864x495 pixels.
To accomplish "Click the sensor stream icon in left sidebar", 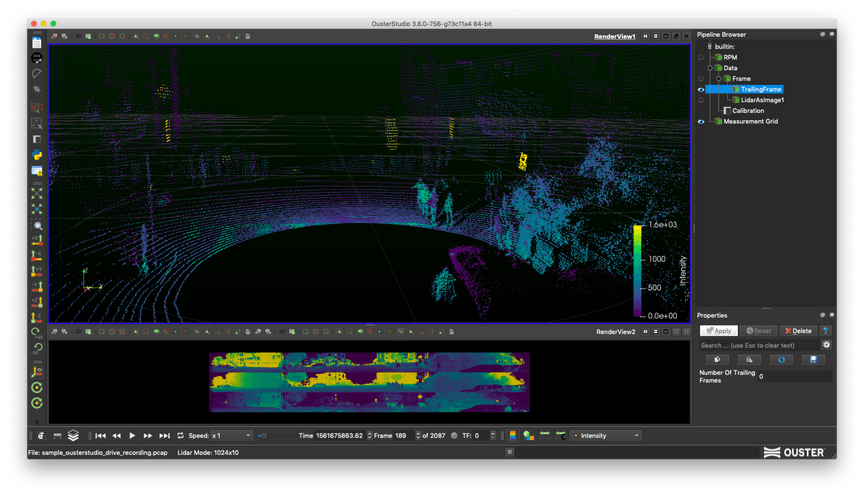I will click(x=37, y=58).
